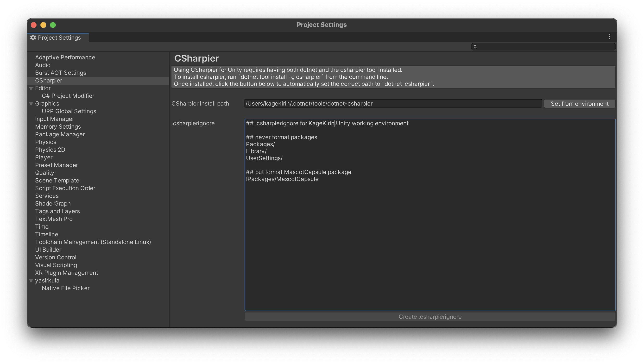The height and width of the screenshot is (363, 644).
Task: Collapse the Editor tree section
Action: coord(31,88)
